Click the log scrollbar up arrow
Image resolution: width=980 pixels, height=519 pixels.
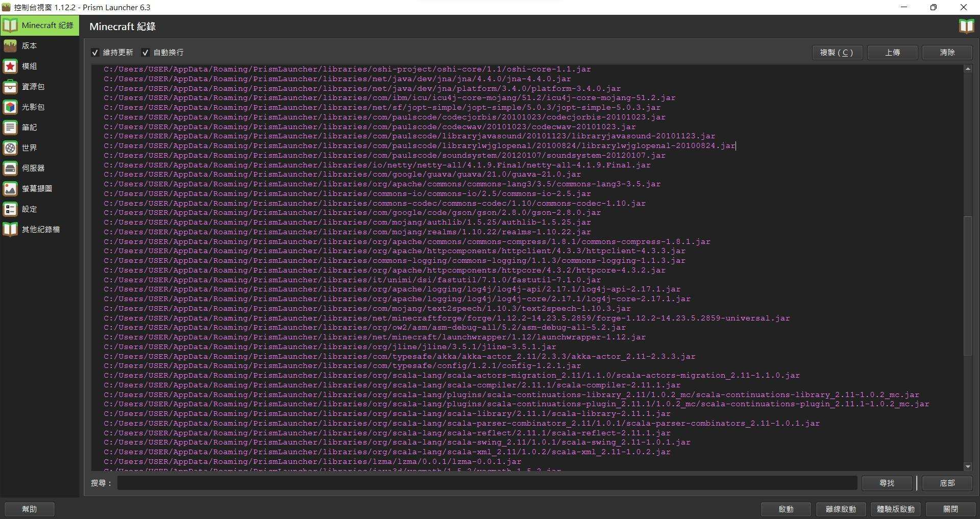tap(968, 68)
